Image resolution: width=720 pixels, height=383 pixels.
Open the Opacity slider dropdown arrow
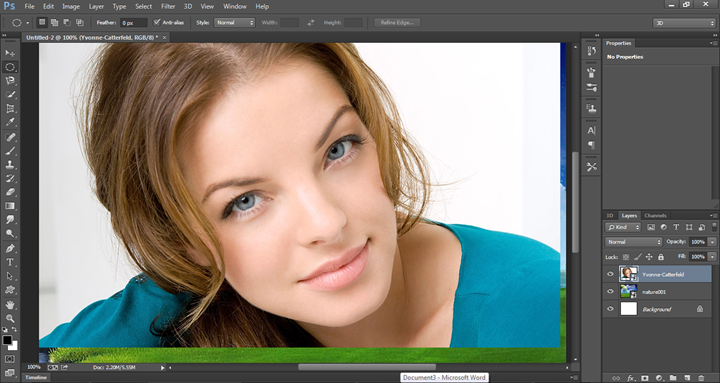[712, 242]
